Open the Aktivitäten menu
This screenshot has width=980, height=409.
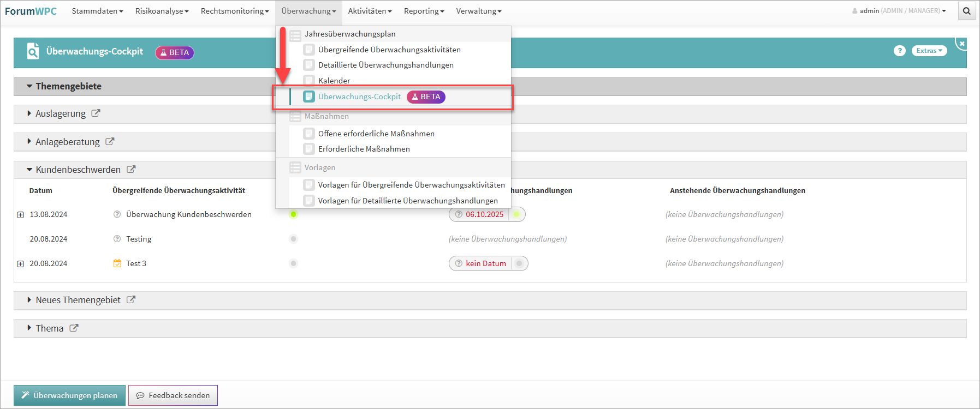coord(370,11)
